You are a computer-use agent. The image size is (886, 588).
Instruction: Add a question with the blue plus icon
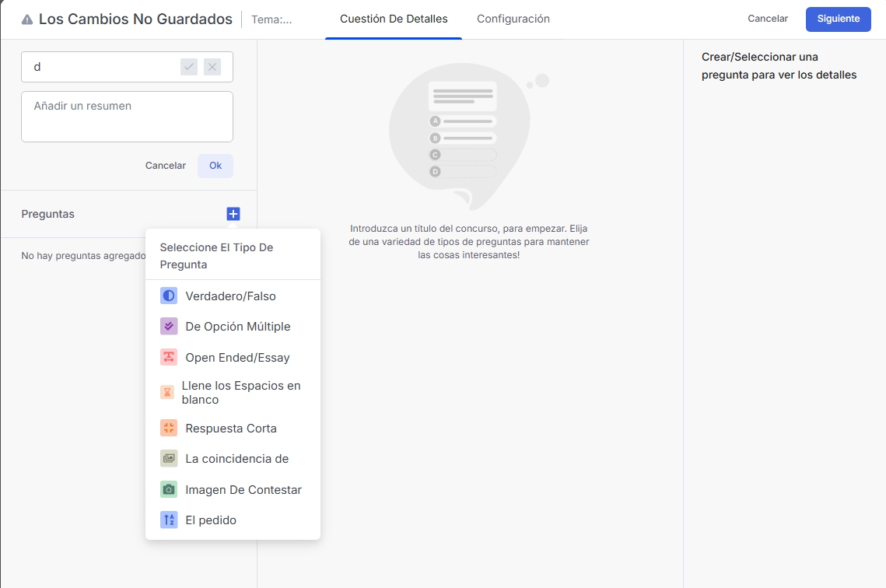(233, 214)
